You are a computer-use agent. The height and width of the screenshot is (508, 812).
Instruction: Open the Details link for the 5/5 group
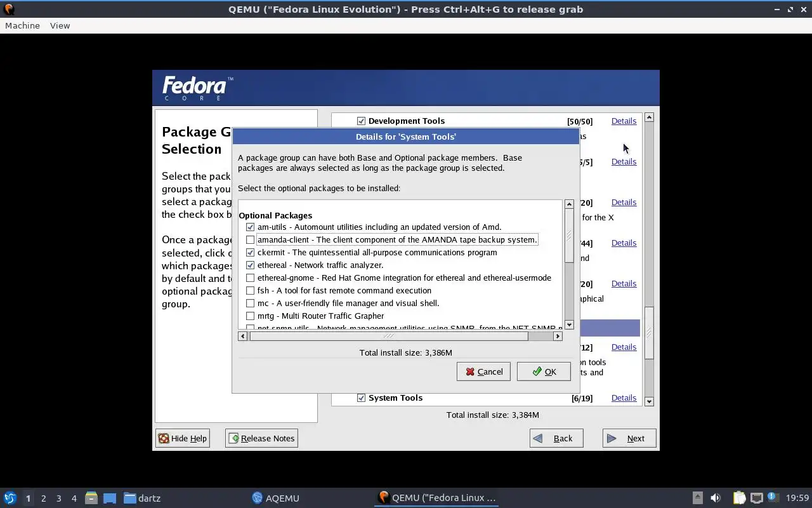(x=624, y=161)
